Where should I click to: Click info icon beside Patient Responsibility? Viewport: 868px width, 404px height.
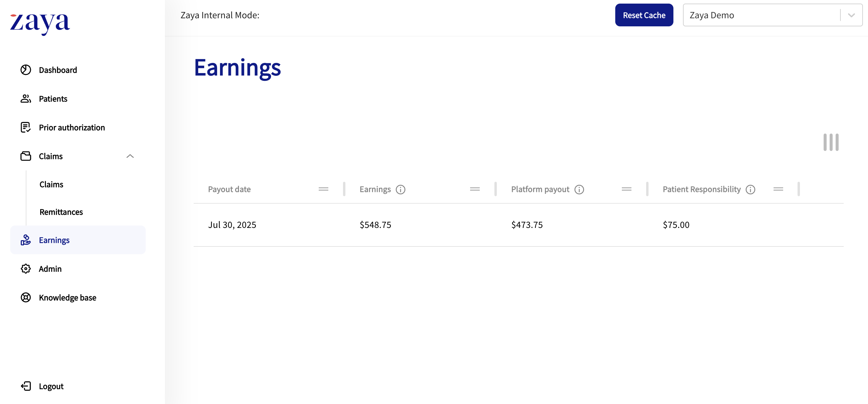[x=750, y=190]
